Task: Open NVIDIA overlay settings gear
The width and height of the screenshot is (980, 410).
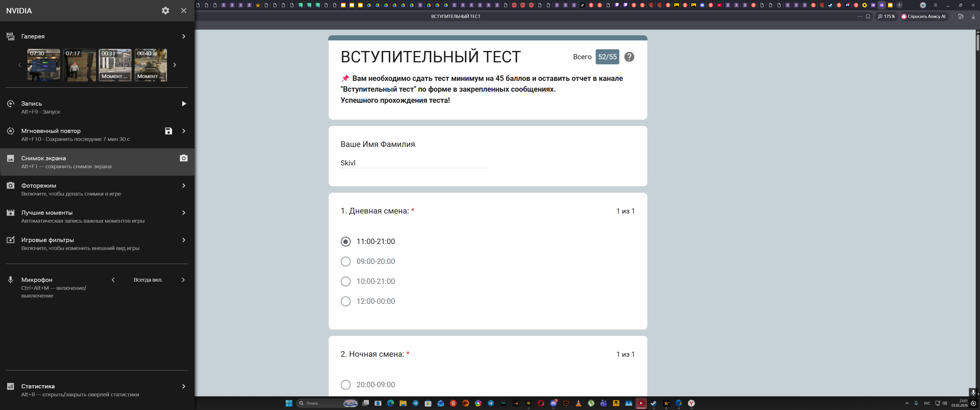Action: [x=165, y=11]
